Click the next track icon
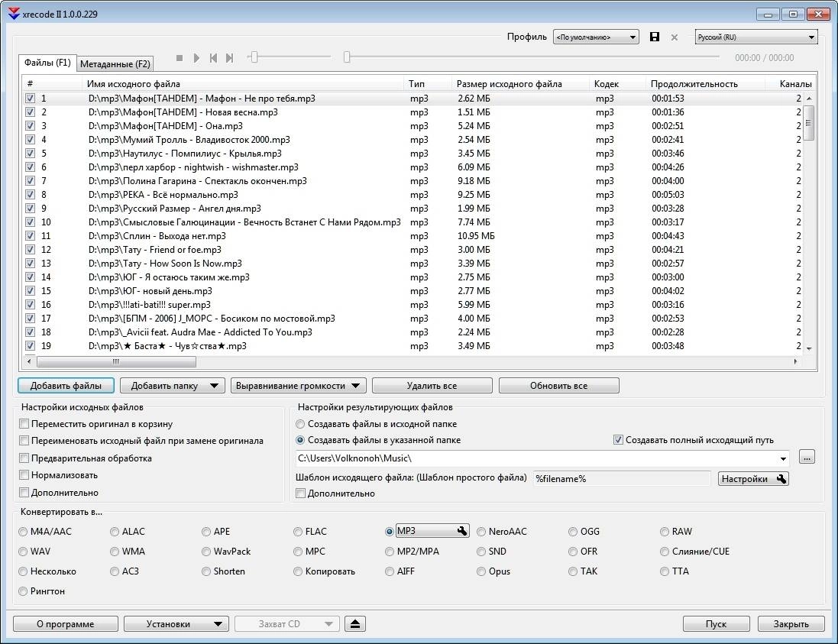Viewport: 838px width, 644px height. tap(229, 58)
